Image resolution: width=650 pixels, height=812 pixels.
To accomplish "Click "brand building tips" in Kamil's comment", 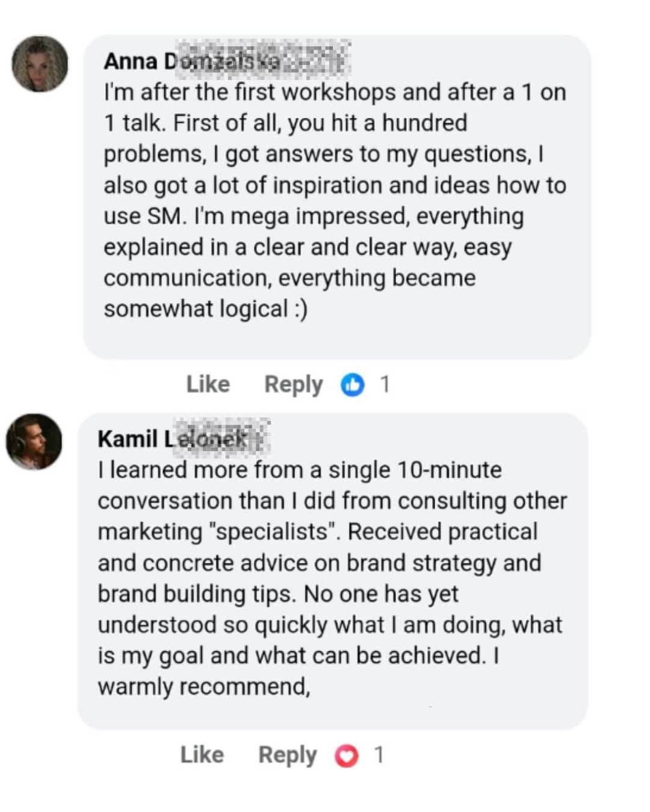I will [196, 594].
